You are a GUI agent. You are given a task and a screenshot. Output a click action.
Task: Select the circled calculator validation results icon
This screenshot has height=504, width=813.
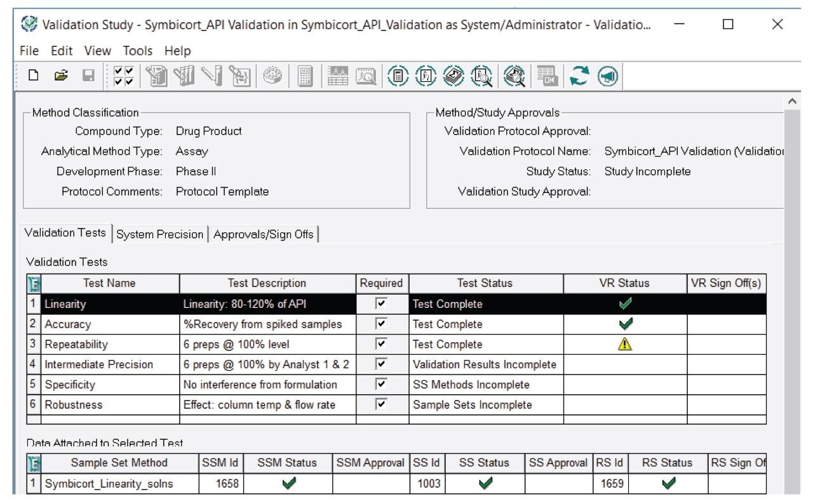[398, 76]
